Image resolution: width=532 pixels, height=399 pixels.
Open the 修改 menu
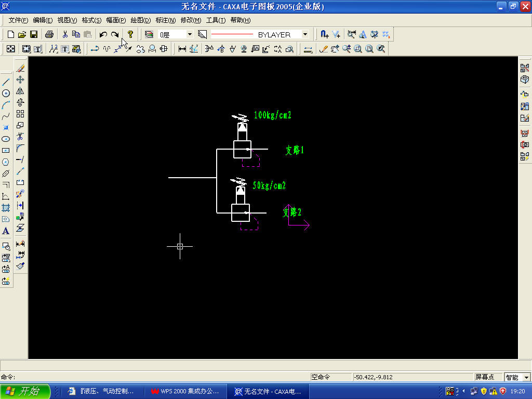click(x=190, y=20)
